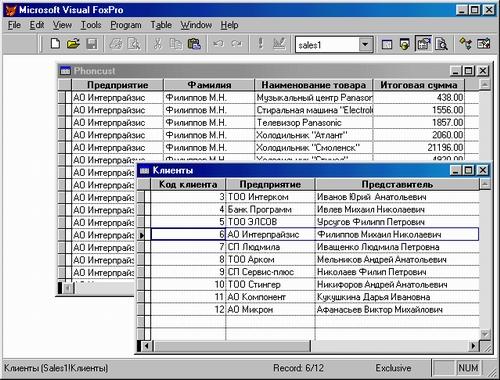The width and height of the screenshot is (500, 380).
Task: Click the Open folder toolbar icon
Action: (x=73, y=44)
